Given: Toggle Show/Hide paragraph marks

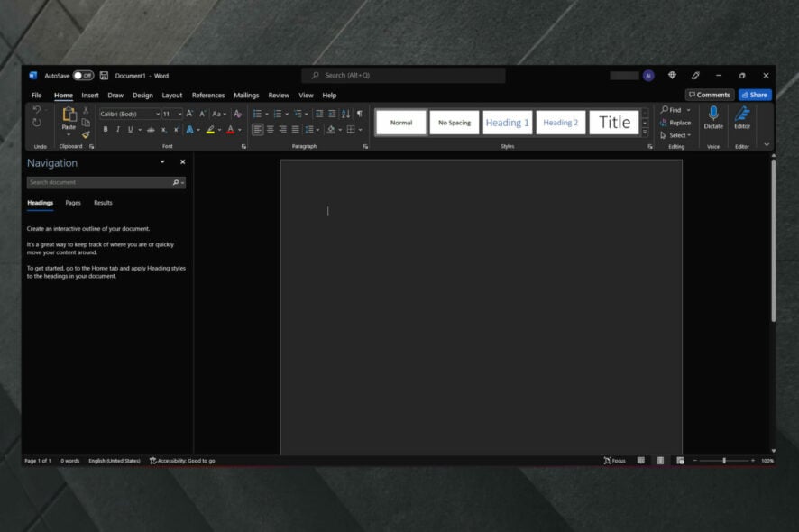Looking at the screenshot, I should coord(360,114).
